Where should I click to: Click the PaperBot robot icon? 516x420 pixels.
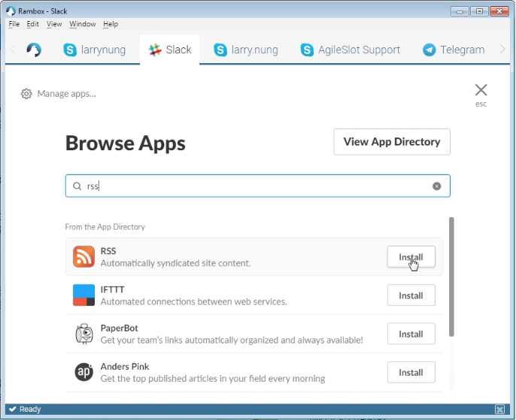click(83, 334)
